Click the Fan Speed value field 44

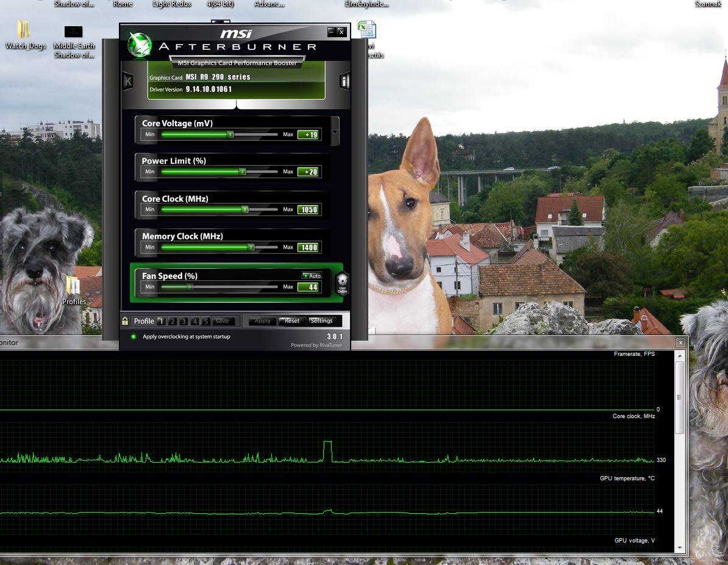[309, 287]
